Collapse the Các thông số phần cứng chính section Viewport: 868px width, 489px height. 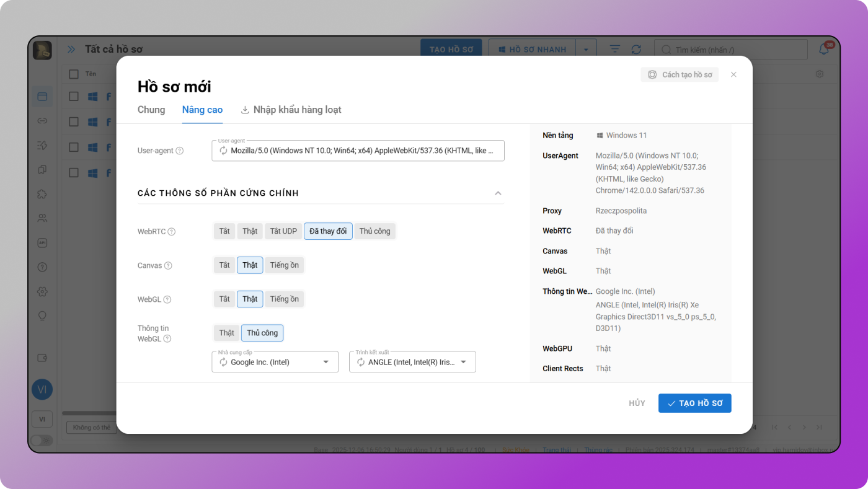pos(498,193)
